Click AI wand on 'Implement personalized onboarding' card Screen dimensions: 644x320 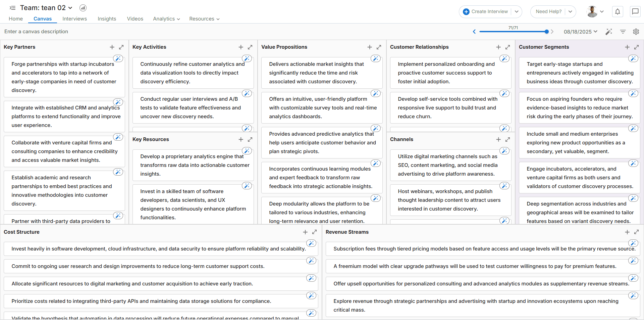tap(504, 58)
